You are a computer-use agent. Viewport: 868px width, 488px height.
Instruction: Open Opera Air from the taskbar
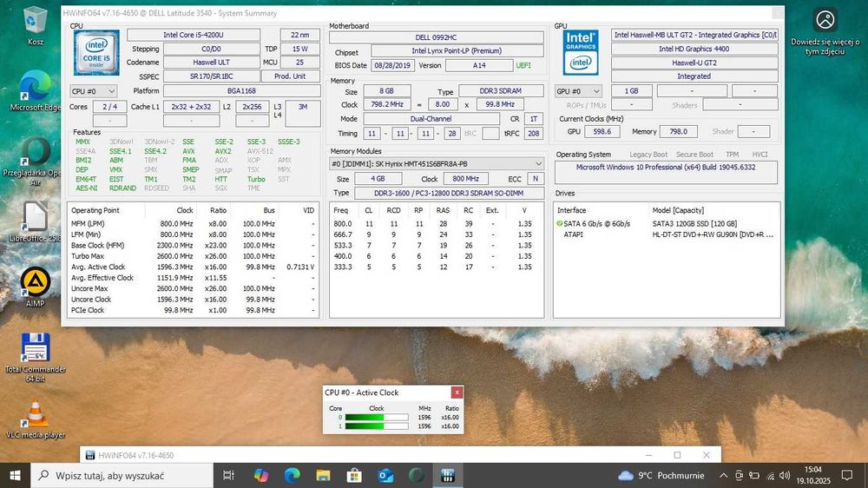[417, 475]
